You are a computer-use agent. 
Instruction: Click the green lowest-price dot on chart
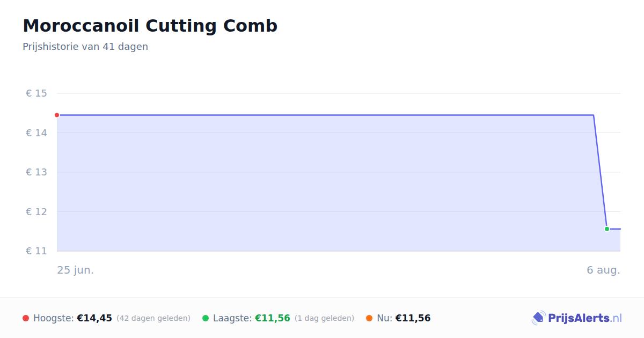pyautogui.click(x=607, y=229)
